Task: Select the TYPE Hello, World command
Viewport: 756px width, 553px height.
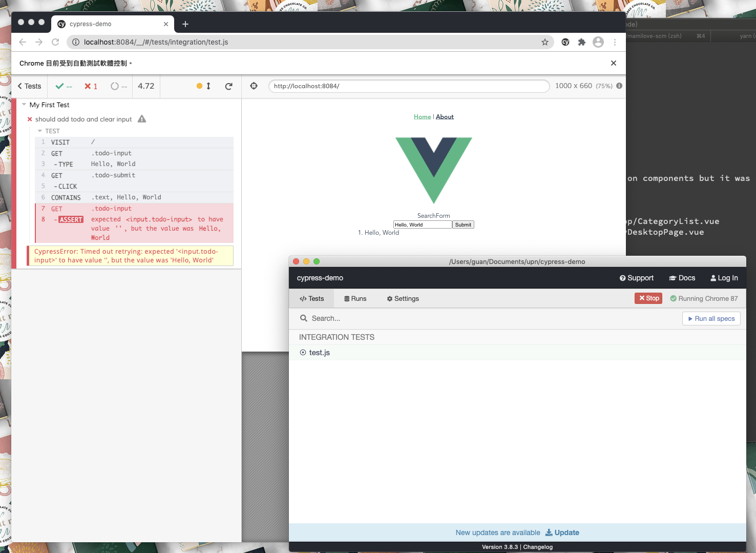Action: pos(134,164)
